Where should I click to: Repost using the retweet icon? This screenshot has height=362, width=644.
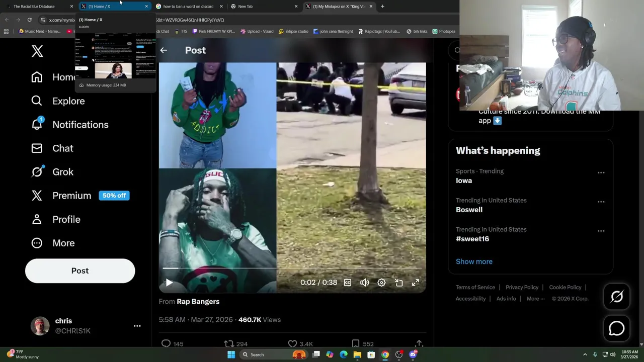tap(229, 344)
